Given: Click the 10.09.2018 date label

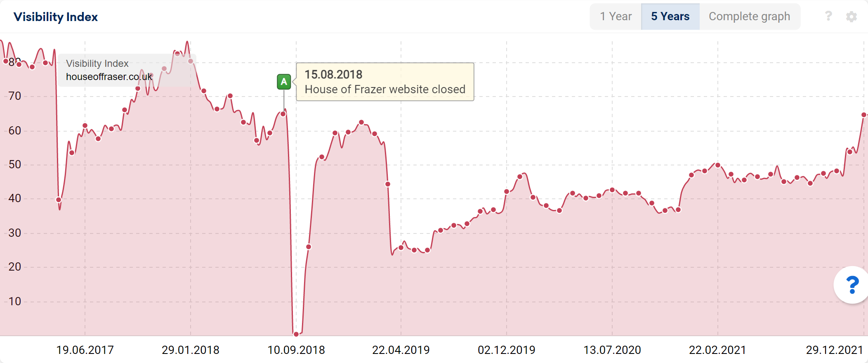Looking at the screenshot, I should [296, 350].
